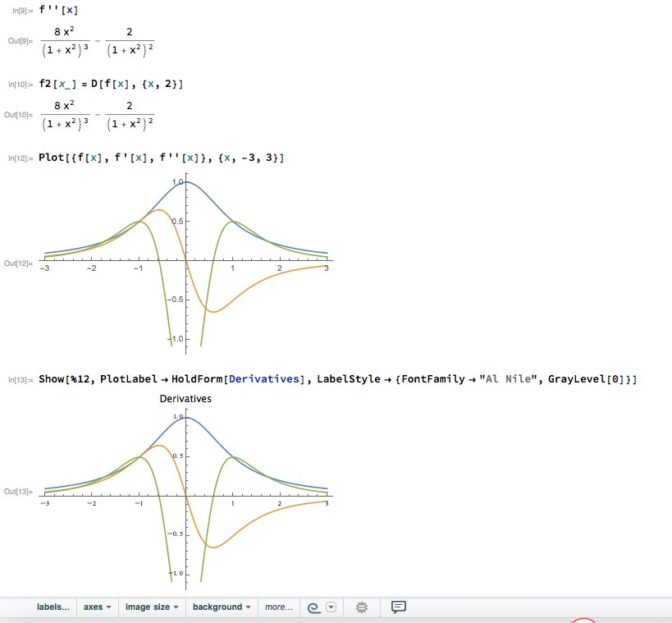672x623 pixels.
Task: Select the Out[13] Derivatives plot graphic
Action: 186,492
